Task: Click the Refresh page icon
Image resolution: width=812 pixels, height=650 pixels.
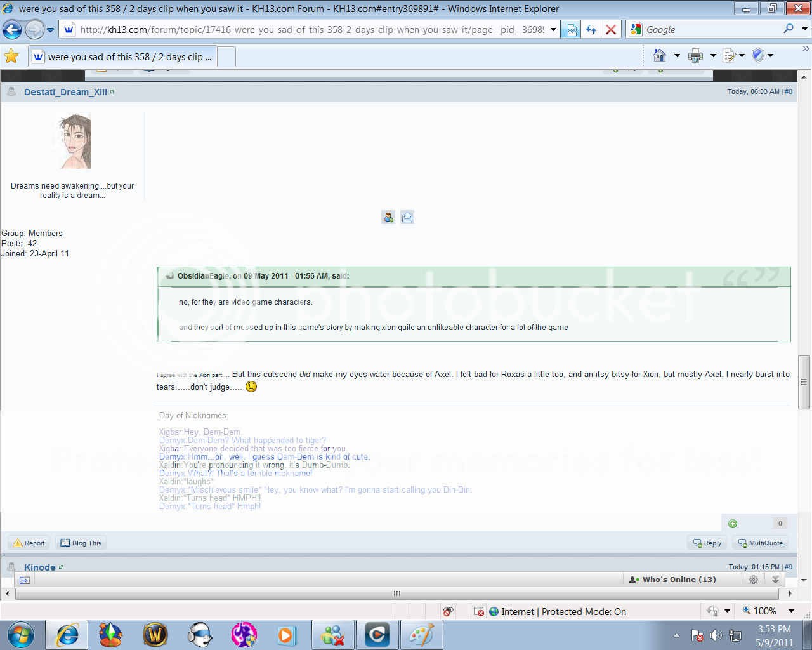Action: click(591, 30)
